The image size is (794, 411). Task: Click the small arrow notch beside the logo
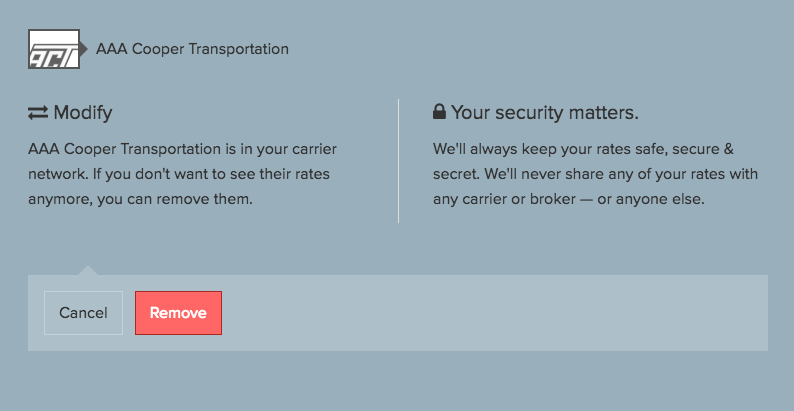pos(84,49)
